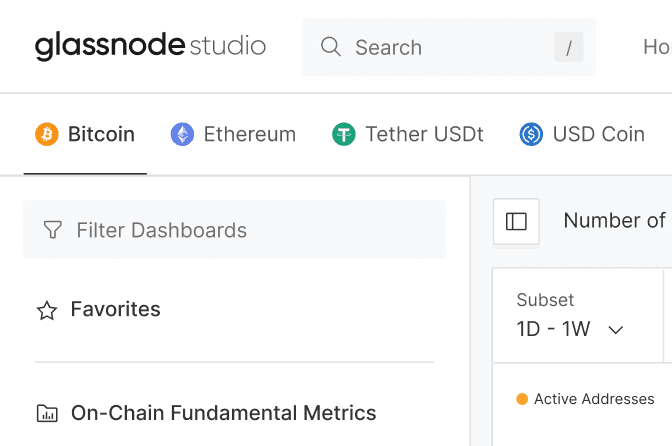Select the Bitcoin asset tab

pyautogui.click(x=101, y=134)
